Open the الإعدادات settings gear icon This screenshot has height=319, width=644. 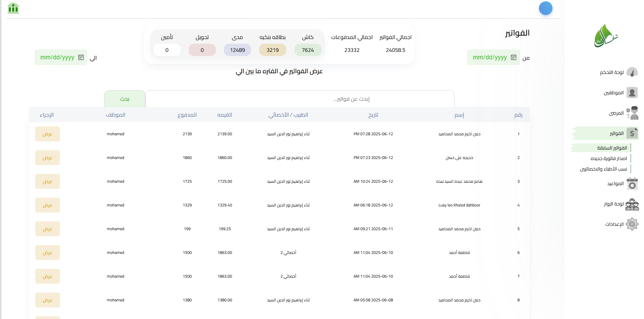pyautogui.click(x=632, y=224)
